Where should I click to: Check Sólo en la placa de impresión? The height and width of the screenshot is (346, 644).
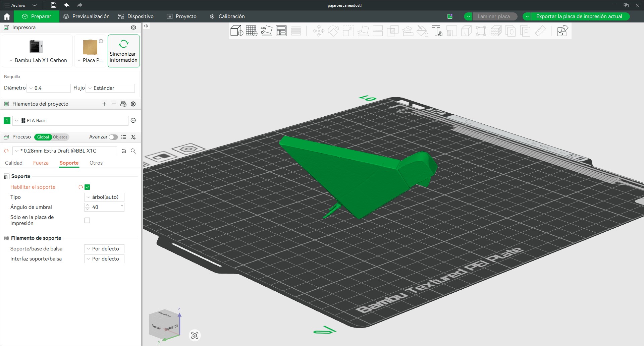[x=87, y=220]
